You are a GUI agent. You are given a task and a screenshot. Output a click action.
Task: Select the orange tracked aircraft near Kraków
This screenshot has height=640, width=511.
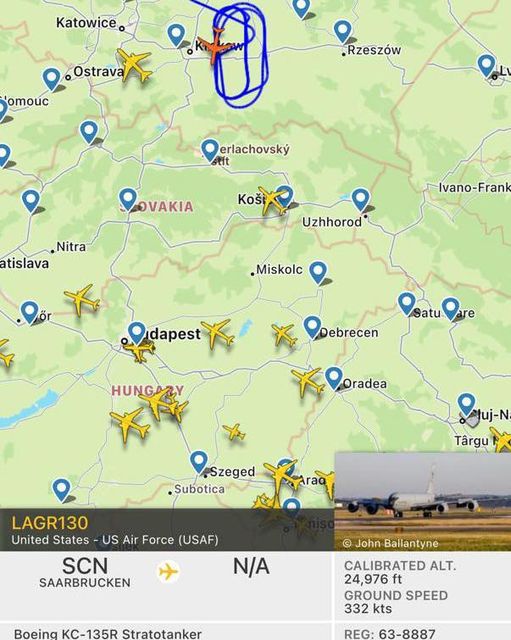[215, 47]
